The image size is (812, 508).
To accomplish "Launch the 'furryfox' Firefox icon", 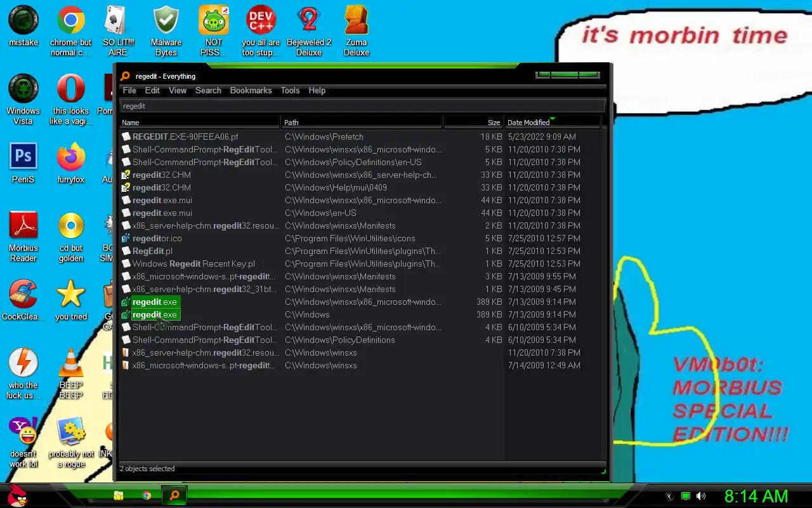I will coord(71,163).
